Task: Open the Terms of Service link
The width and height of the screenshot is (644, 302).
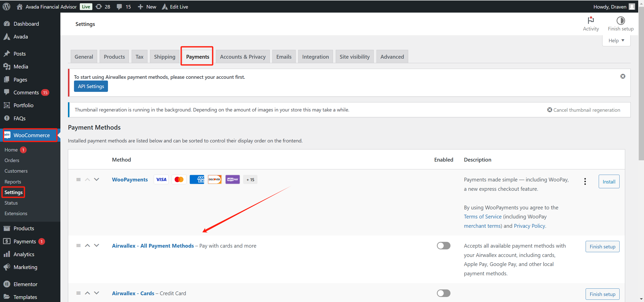Action: [x=482, y=216]
